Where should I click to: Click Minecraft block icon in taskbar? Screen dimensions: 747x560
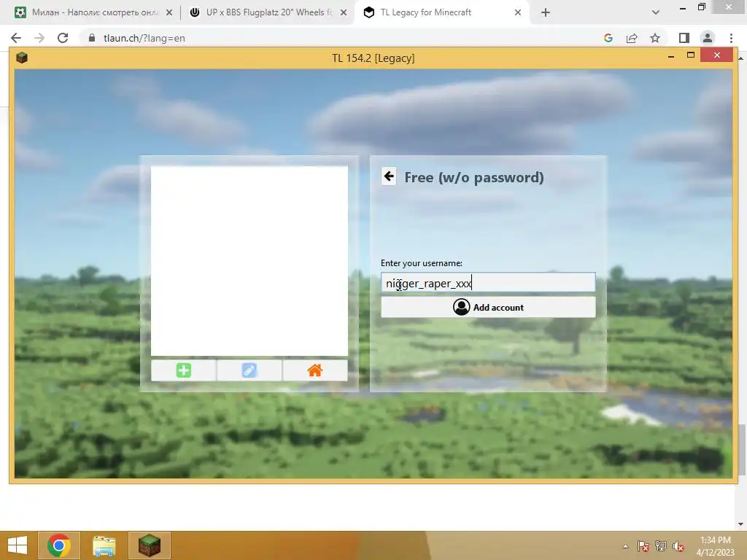[x=150, y=545]
